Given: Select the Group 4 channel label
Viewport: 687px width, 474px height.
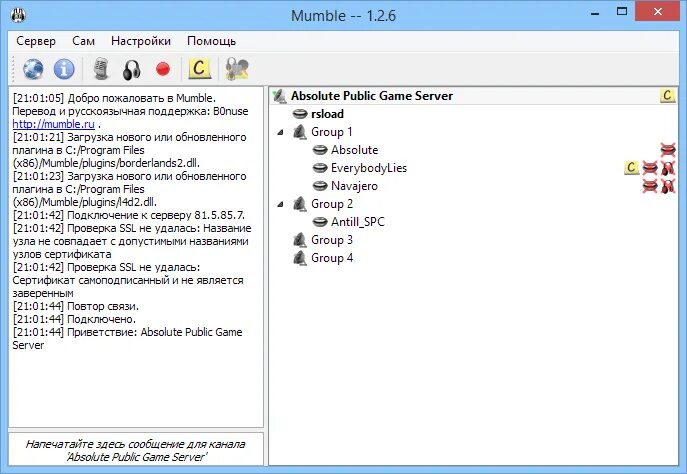Looking at the screenshot, I should tap(332, 258).
